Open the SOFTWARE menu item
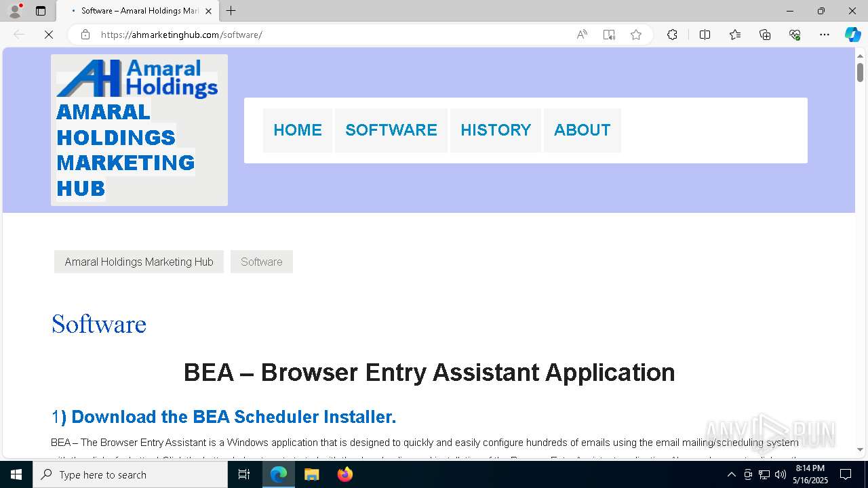868x488 pixels. click(x=391, y=130)
